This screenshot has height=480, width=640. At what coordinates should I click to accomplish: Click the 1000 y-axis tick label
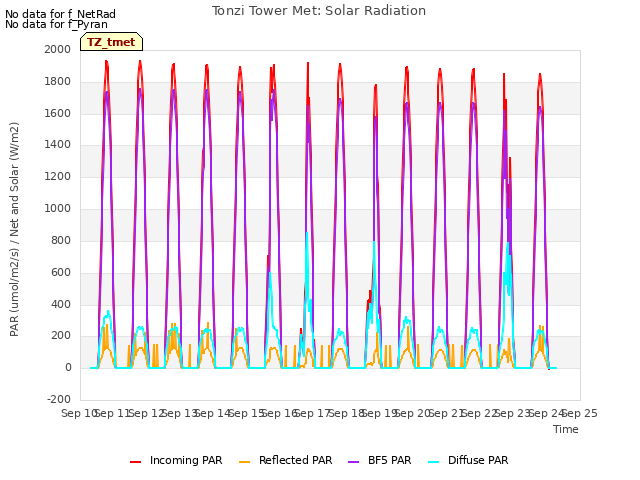coord(58,208)
